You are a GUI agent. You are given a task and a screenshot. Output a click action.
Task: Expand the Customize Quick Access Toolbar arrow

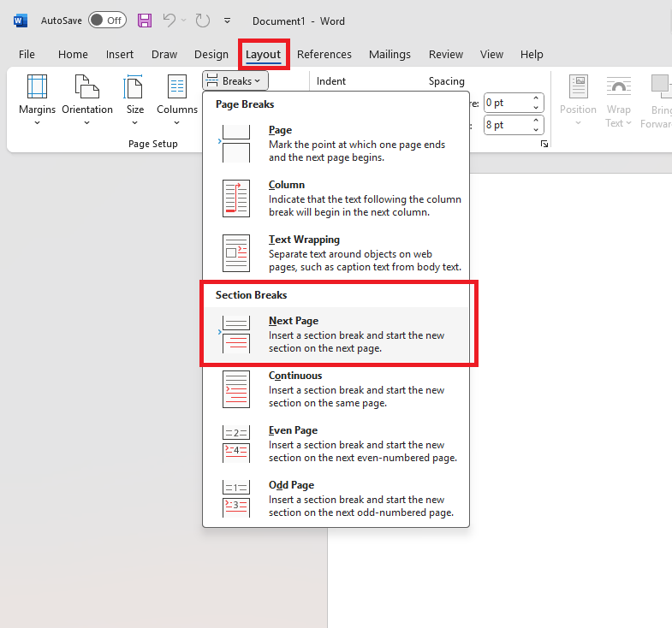pyautogui.click(x=227, y=20)
